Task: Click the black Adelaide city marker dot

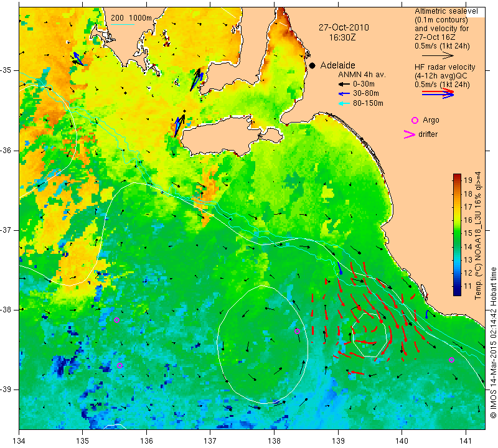Action: pos(312,65)
